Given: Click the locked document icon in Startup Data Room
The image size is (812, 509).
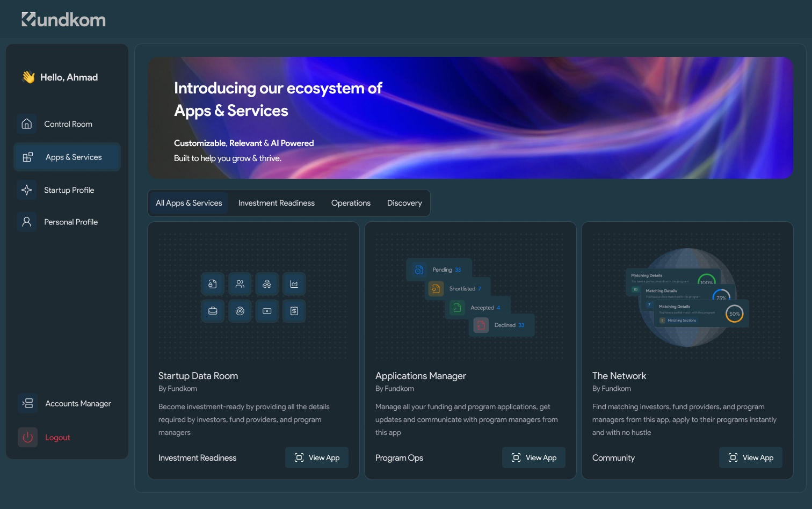Looking at the screenshot, I should point(213,284).
